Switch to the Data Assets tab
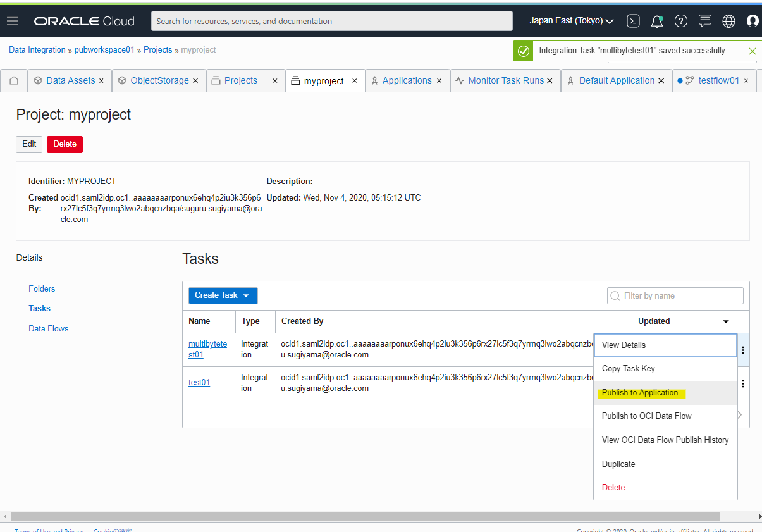 (x=70, y=81)
